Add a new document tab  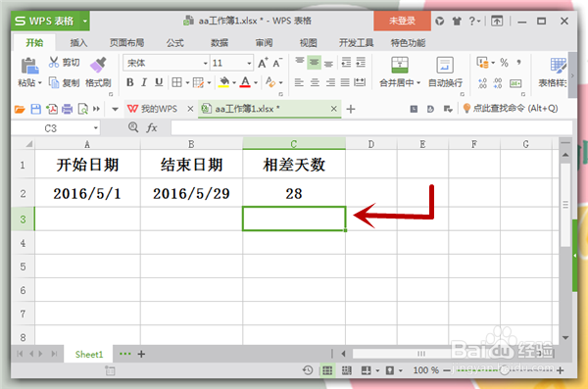(351, 109)
